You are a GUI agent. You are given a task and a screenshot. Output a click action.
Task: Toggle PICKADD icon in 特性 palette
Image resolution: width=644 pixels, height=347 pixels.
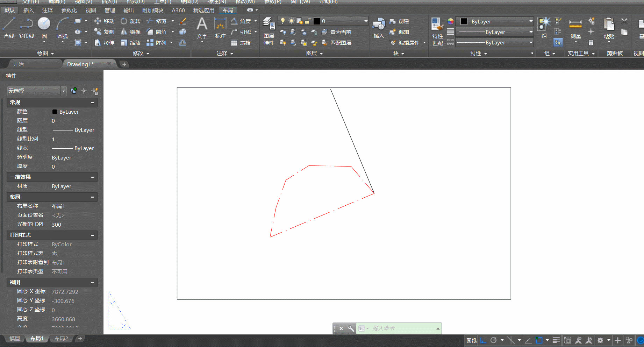click(x=74, y=91)
